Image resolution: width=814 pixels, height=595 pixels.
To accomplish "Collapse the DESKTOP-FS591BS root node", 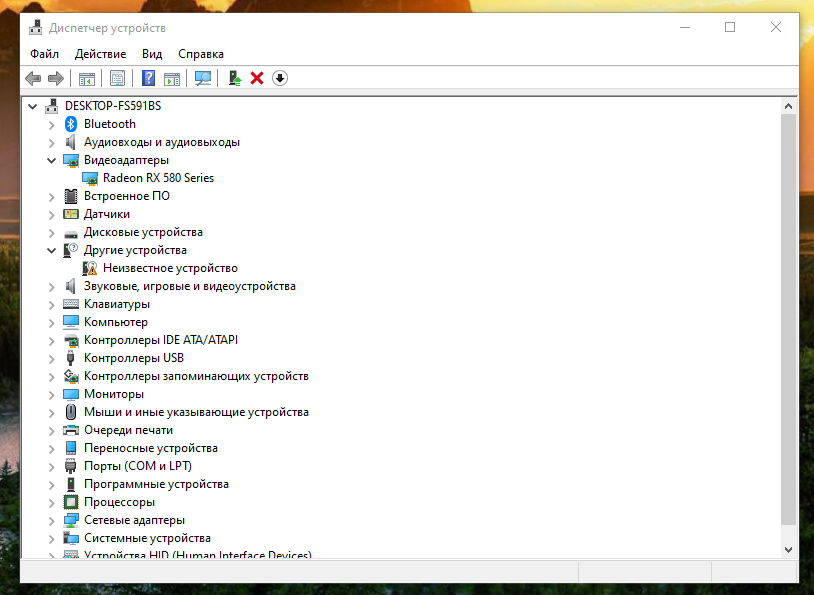I will coord(33,106).
